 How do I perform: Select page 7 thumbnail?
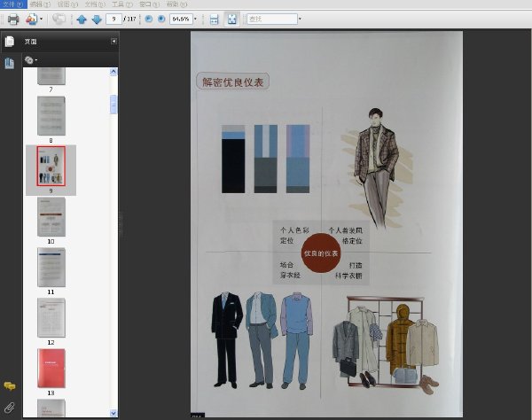(51, 76)
